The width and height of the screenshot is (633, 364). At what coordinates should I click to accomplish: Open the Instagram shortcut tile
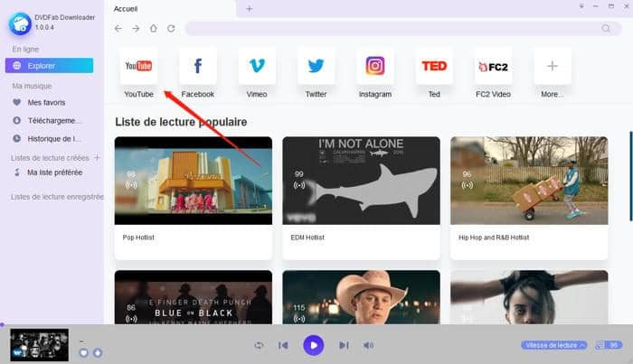point(375,66)
